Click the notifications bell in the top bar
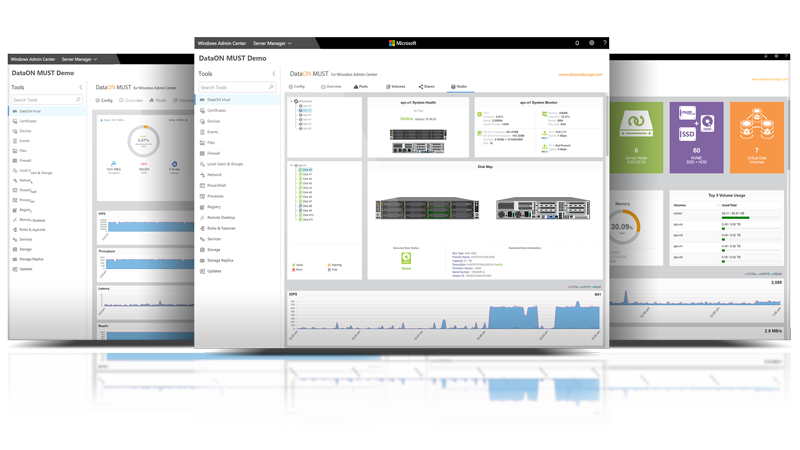 [x=576, y=43]
